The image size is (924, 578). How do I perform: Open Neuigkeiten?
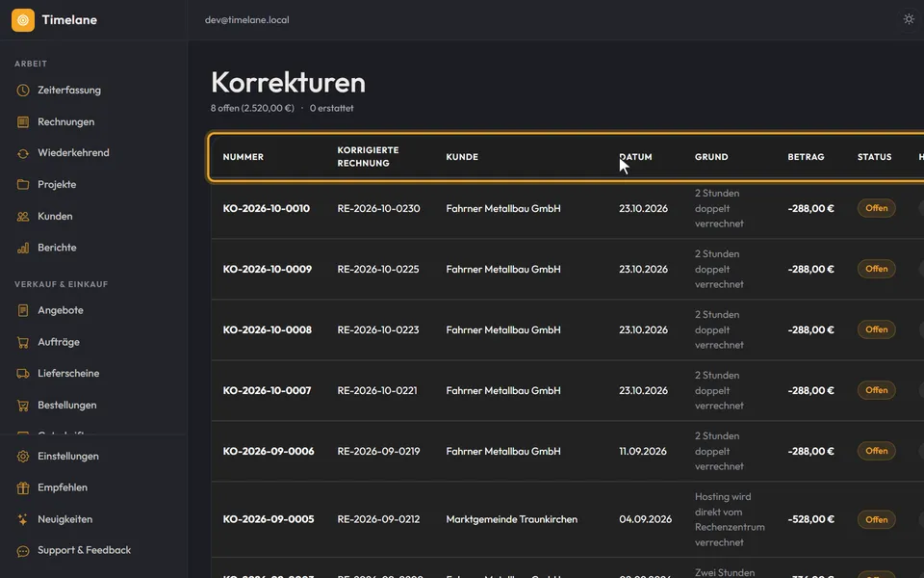pos(64,519)
